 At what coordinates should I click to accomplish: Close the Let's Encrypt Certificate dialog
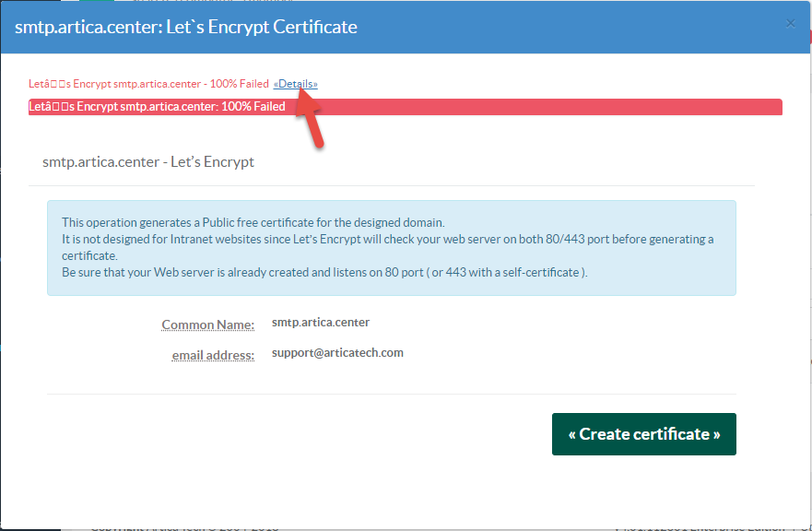pyautogui.click(x=790, y=23)
